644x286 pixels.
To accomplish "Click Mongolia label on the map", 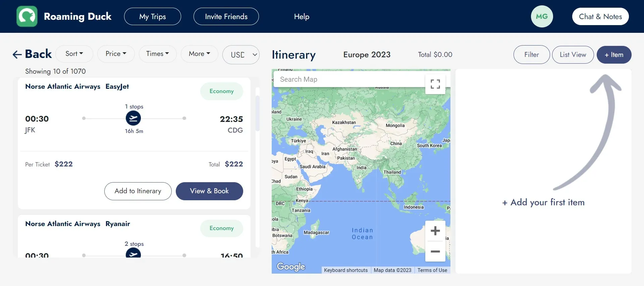I will tap(395, 126).
